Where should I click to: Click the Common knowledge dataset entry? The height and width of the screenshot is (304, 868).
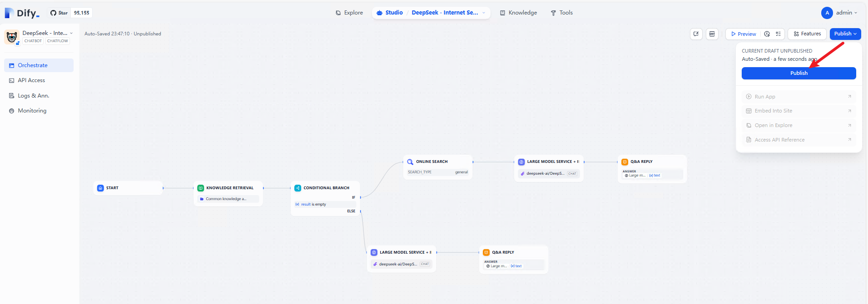click(228, 199)
